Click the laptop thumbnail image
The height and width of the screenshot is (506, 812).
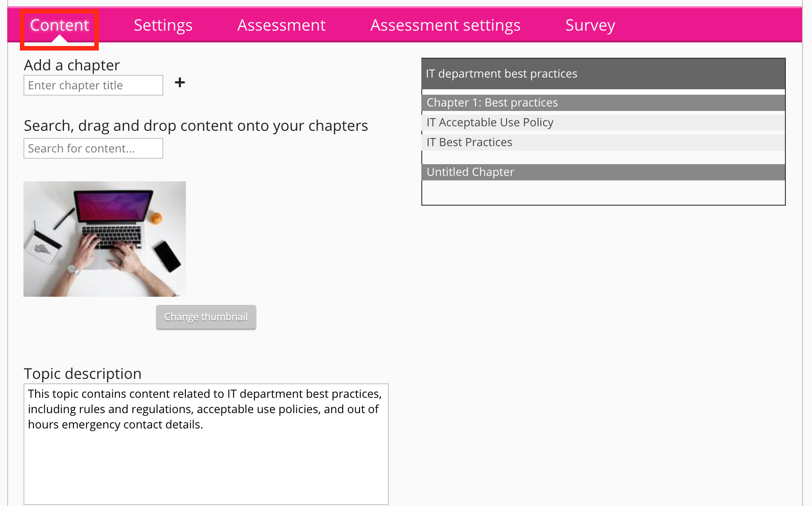click(x=105, y=239)
